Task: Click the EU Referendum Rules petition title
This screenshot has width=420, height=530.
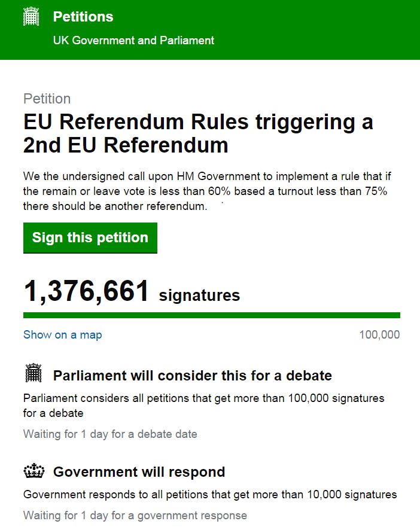Action: (x=197, y=133)
